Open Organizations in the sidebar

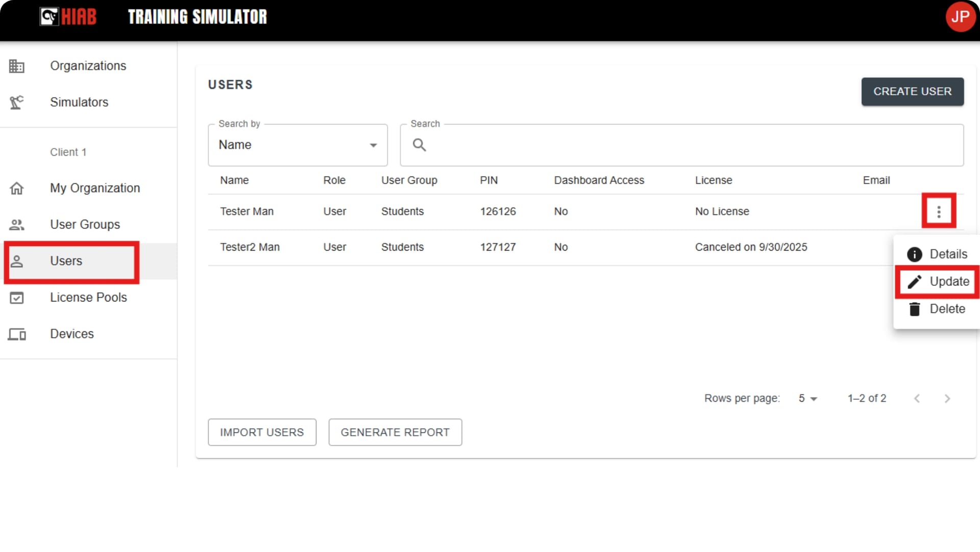click(88, 66)
